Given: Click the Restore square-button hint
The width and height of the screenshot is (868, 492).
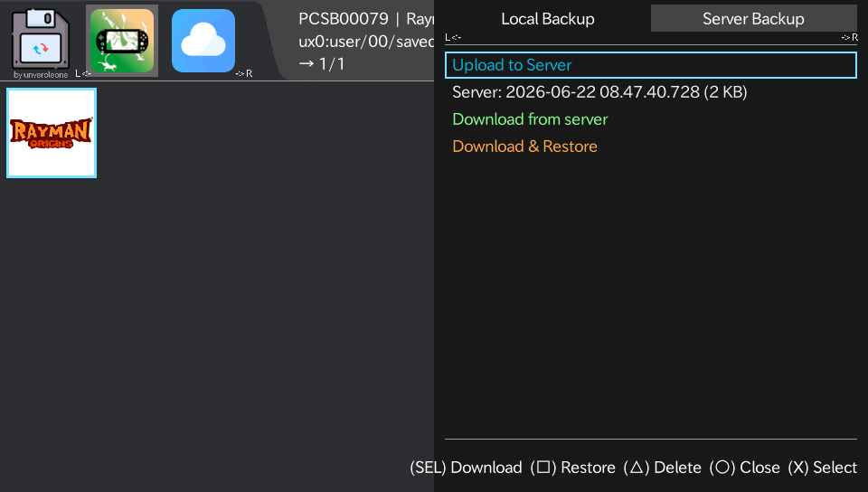Looking at the screenshot, I should [x=572, y=468].
